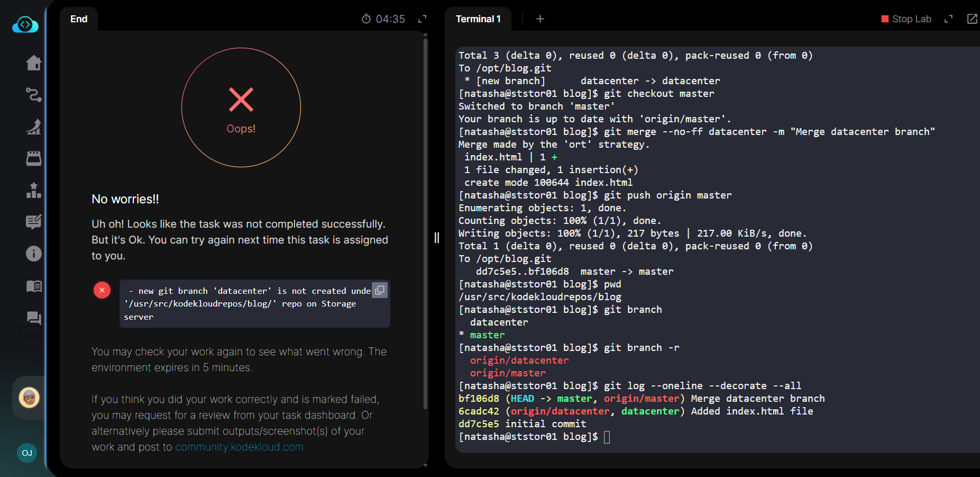Open the learning path route icon
This screenshot has height=477, width=980.
coord(33,95)
